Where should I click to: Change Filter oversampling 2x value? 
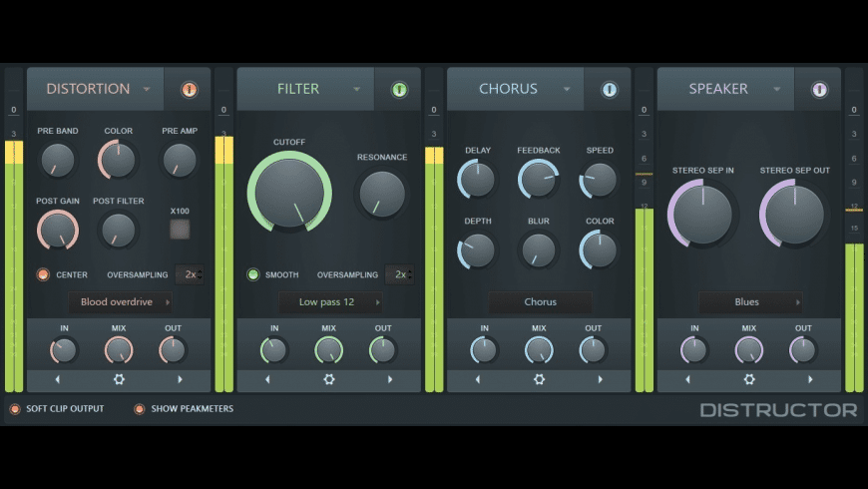[400, 274]
